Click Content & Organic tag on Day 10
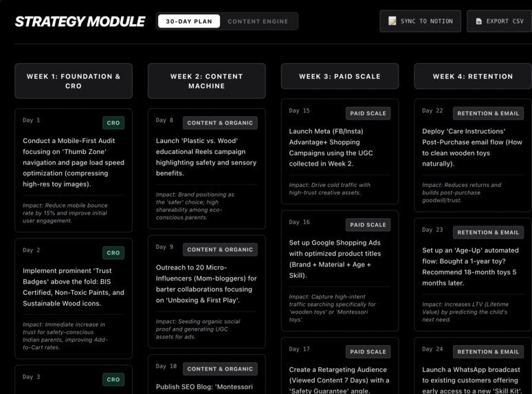This screenshot has width=532, height=394. coord(220,369)
